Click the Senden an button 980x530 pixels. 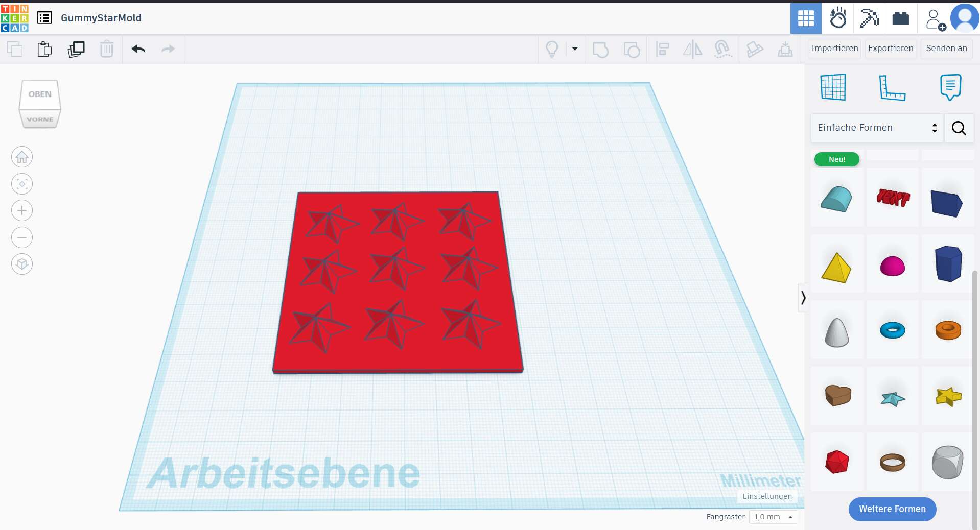coord(946,49)
